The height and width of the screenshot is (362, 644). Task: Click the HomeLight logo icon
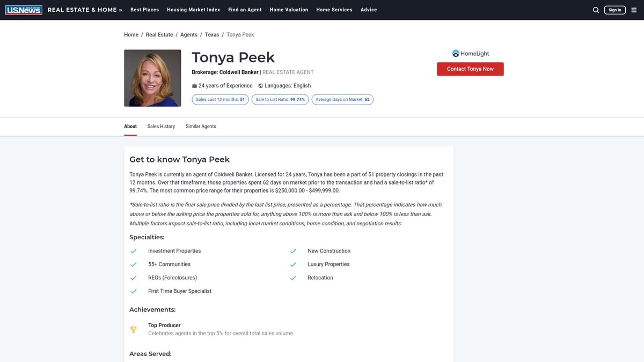pos(457,53)
